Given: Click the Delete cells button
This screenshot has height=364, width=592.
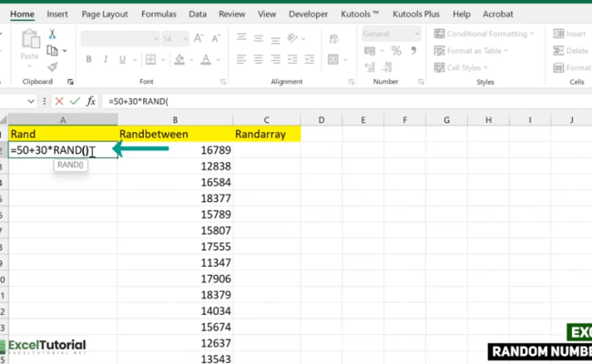Looking at the screenshot, I should [570, 51].
